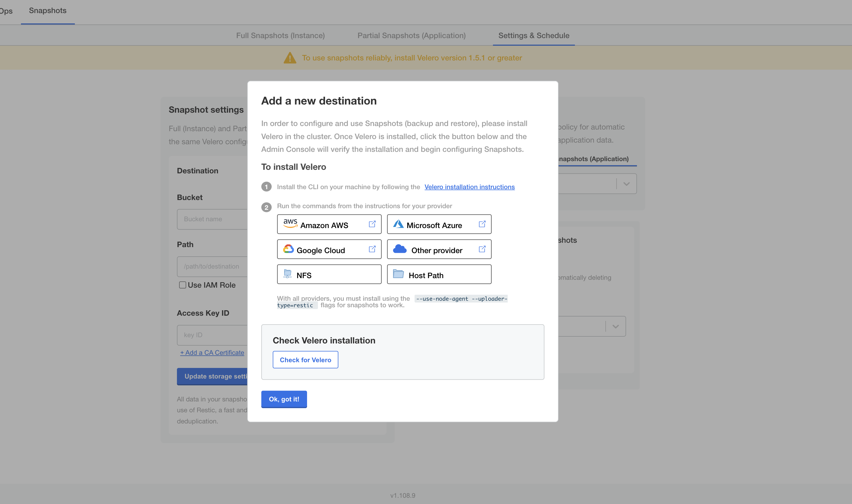Choose the Microsoft Azure provider button

pyautogui.click(x=439, y=224)
